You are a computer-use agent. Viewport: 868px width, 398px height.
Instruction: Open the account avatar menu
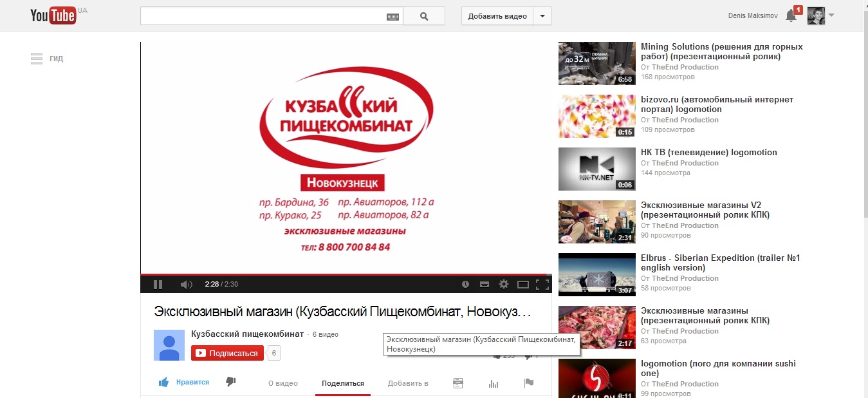pos(816,16)
